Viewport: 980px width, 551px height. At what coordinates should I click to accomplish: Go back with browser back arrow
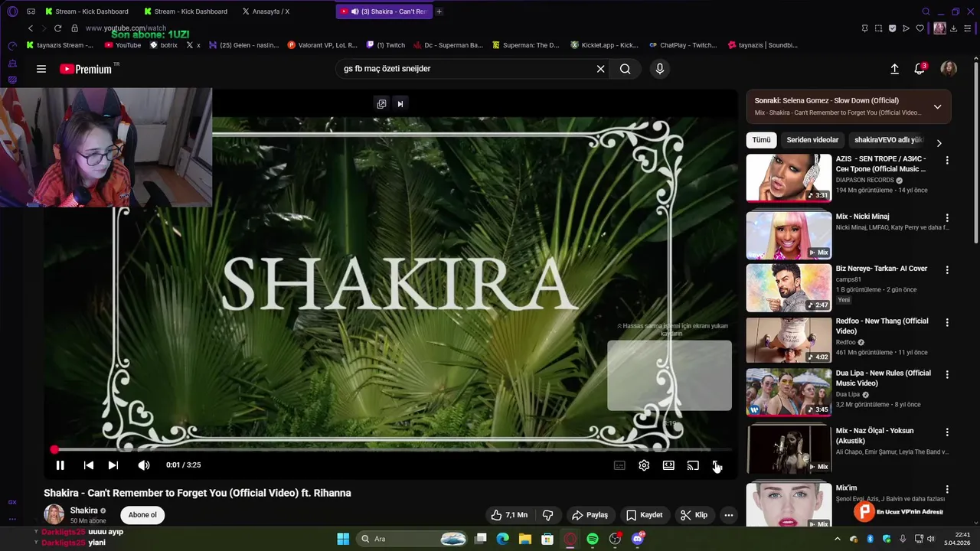[31, 28]
